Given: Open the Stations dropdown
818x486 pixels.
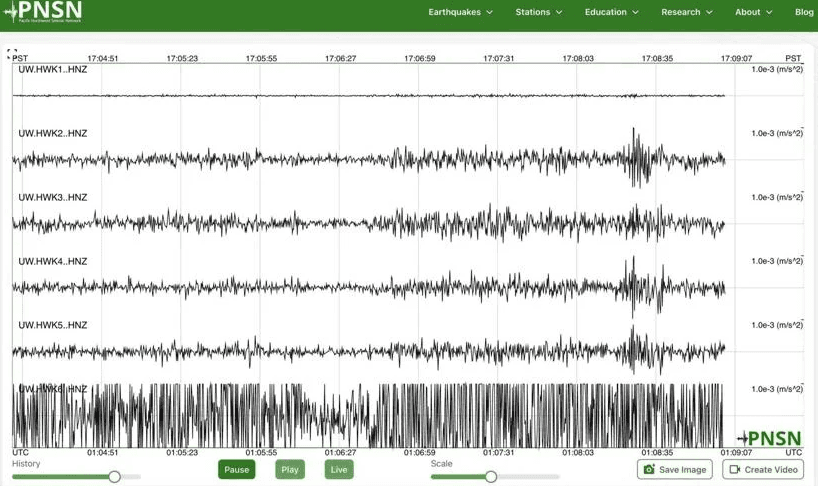Looking at the screenshot, I should (538, 13).
